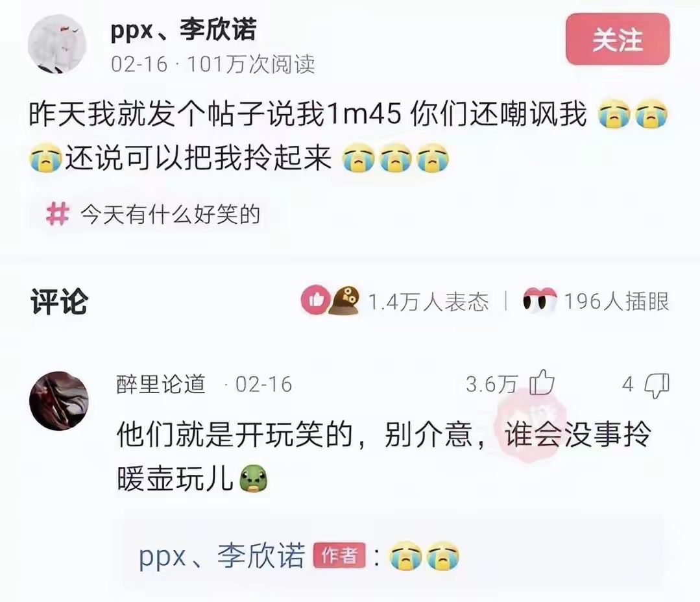Screen dimensions: 700x602
Task: Tap the 关注 follow button
Action: [618, 40]
